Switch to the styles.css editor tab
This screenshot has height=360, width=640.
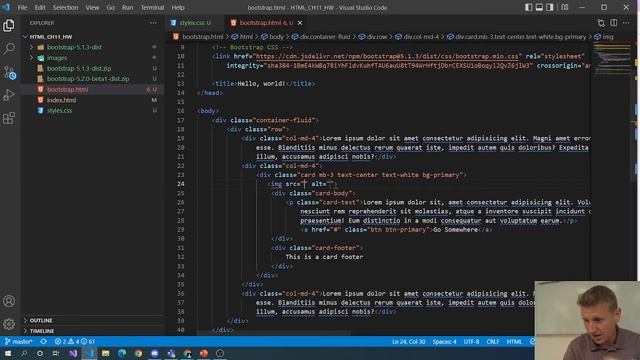coord(191,23)
